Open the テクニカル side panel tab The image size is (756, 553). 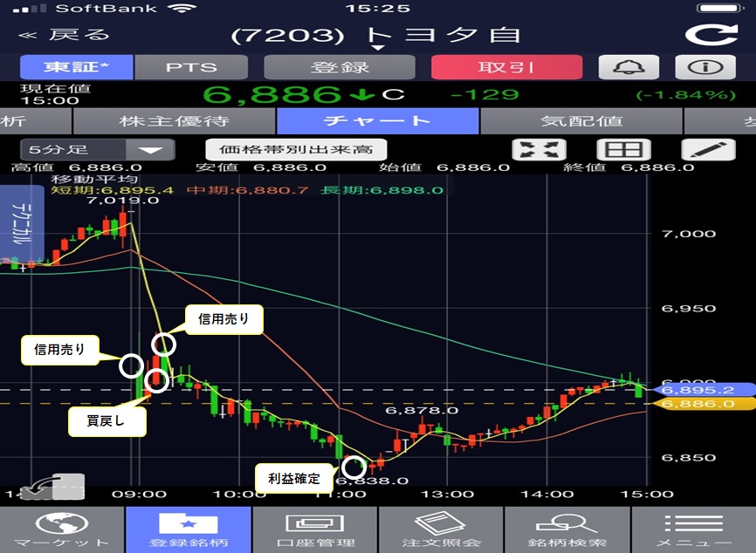click(x=22, y=224)
